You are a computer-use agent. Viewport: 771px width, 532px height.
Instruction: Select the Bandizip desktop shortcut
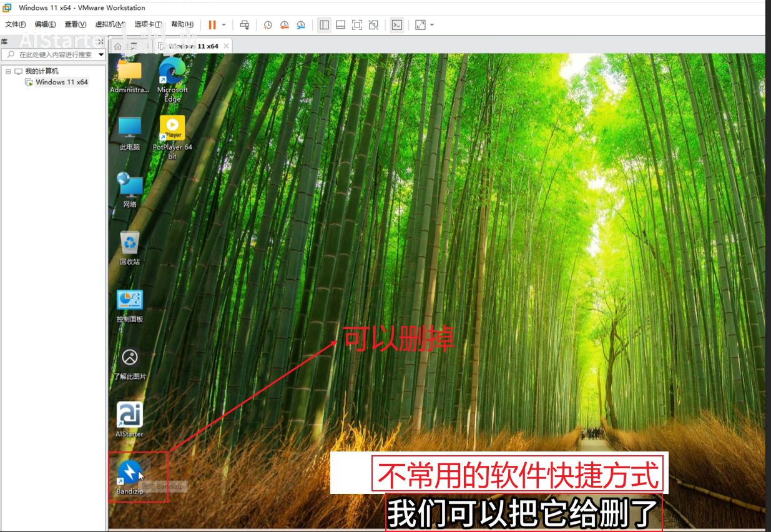[130, 474]
